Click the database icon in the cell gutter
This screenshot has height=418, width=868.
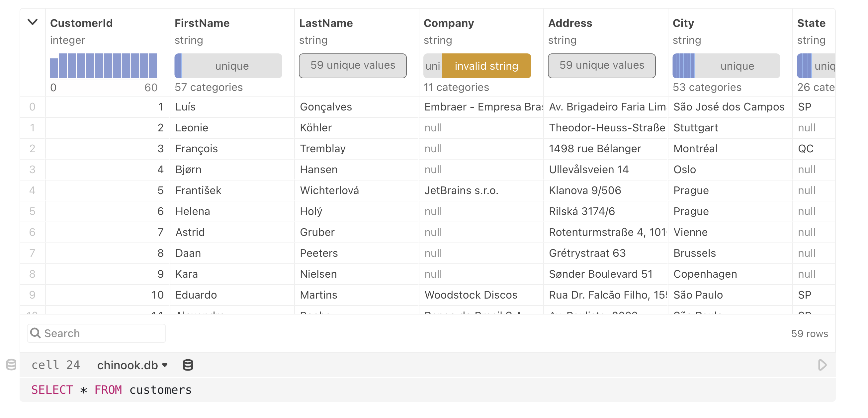11,365
